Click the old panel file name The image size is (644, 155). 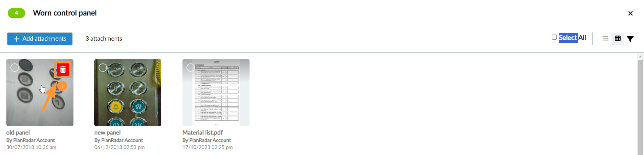(18, 133)
